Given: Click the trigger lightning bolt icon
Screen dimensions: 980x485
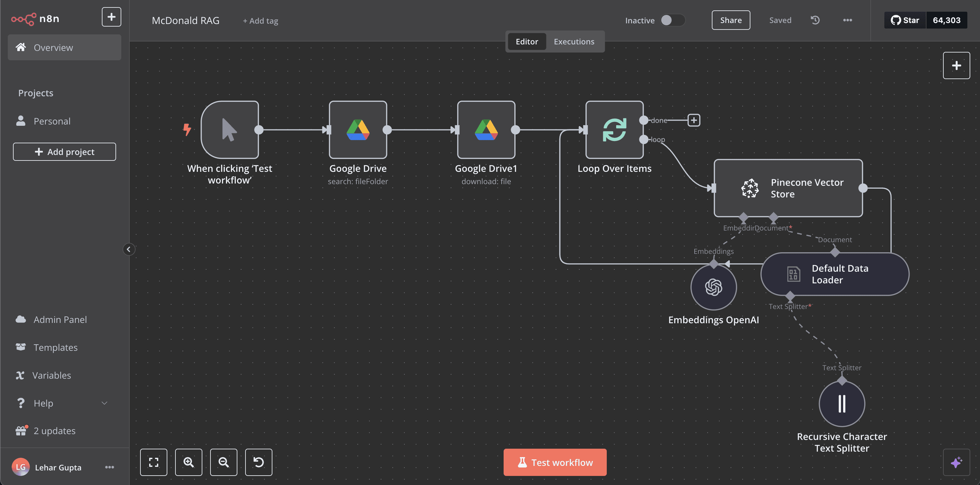Looking at the screenshot, I should [x=187, y=129].
